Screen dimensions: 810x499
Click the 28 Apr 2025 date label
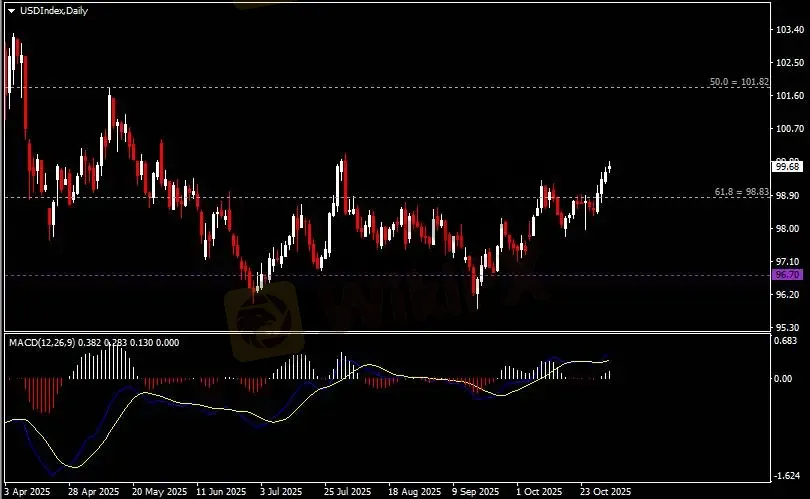pos(94,491)
